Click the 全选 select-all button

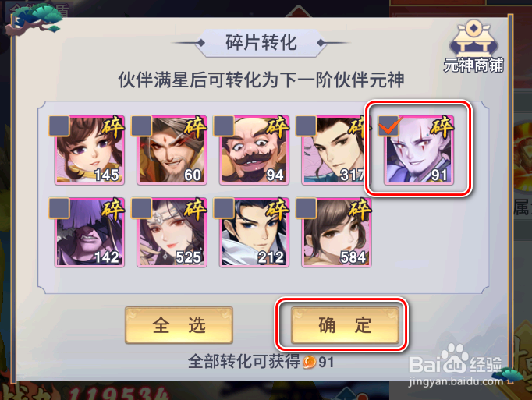point(179,325)
